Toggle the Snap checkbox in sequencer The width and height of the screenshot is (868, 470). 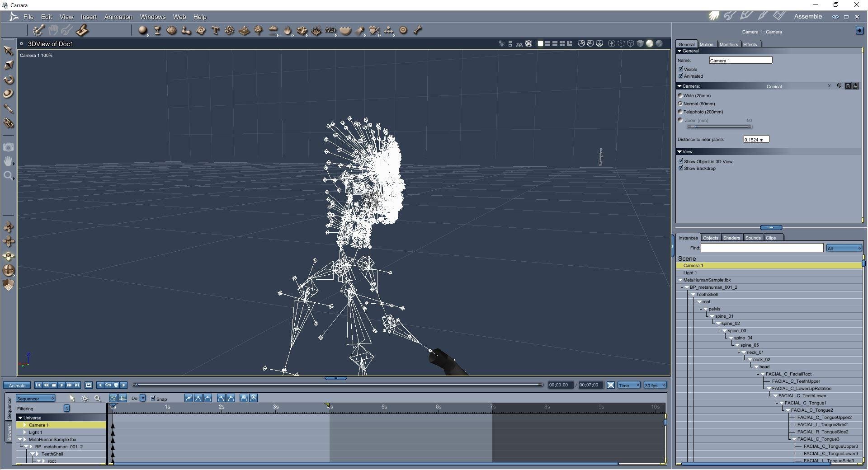click(x=153, y=398)
